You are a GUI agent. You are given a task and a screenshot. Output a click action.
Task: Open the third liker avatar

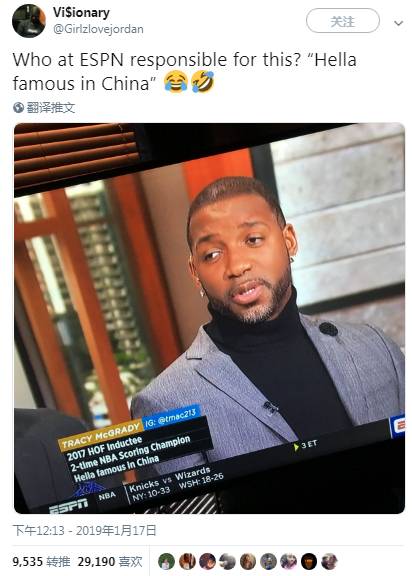pyautogui.click(x=207, y=561)
